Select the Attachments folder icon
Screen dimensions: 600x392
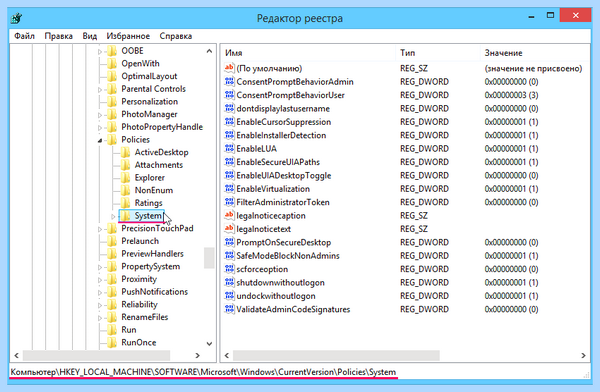coord(125,165)
